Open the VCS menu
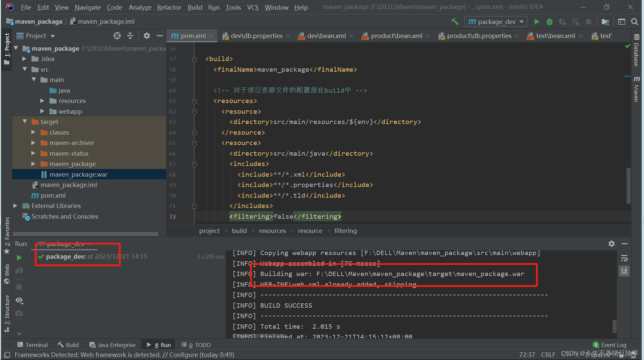 point(253,7)
